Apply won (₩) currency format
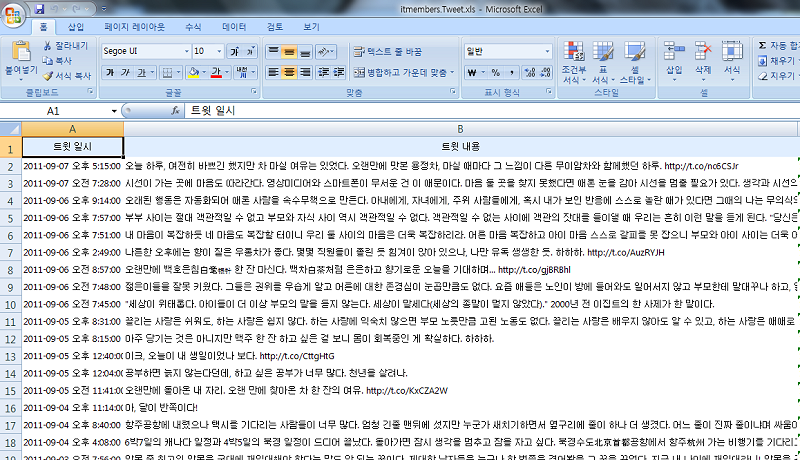800x460 pixels. click(x=472, y=73)
